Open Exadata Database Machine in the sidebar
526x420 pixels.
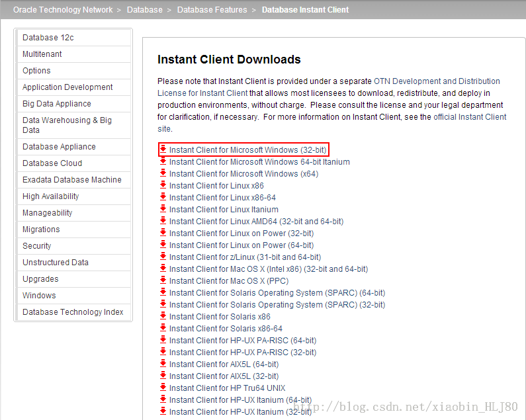72,180
